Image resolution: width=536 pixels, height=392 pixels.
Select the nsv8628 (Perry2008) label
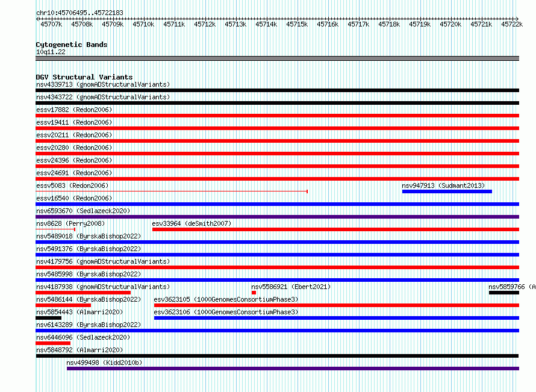[70, 223]
